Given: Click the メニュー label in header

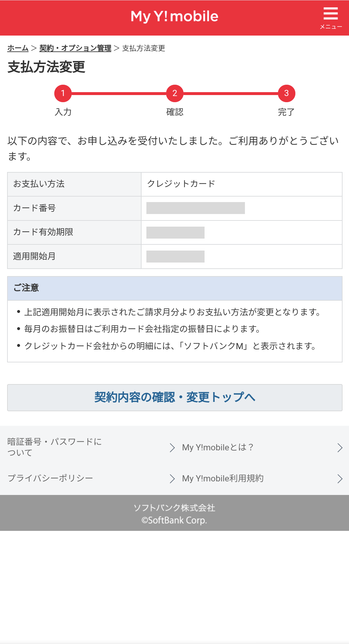Looking at the screenshot, I should pyautogui.click(x=331, y=27).
